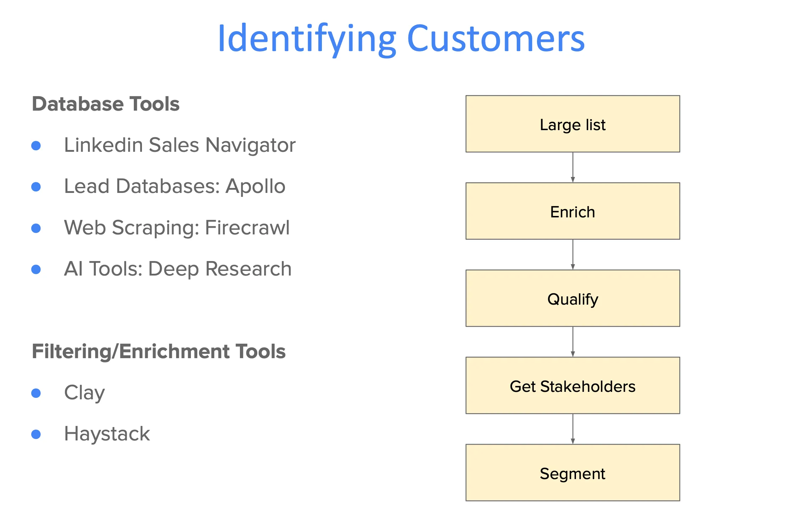Click the "Enrich" flowchart box
This screenshot has height=522, width=812.
pos(572,211)
